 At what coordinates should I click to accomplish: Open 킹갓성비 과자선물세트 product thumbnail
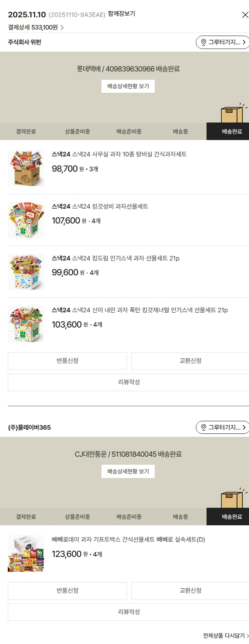(x=26, y=220)
